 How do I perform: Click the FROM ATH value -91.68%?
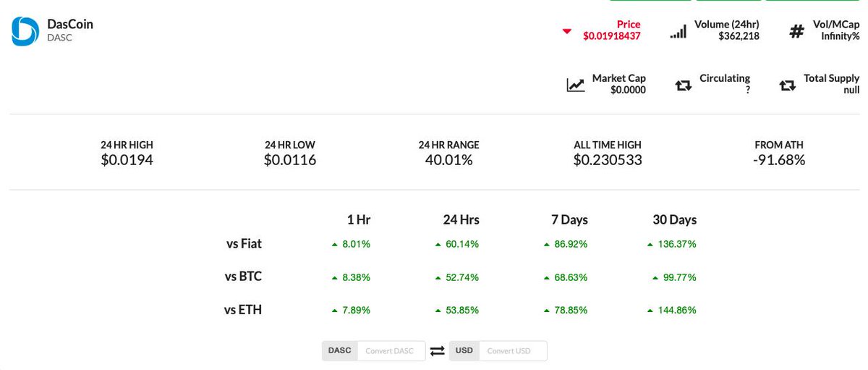[x=779, y=160]
